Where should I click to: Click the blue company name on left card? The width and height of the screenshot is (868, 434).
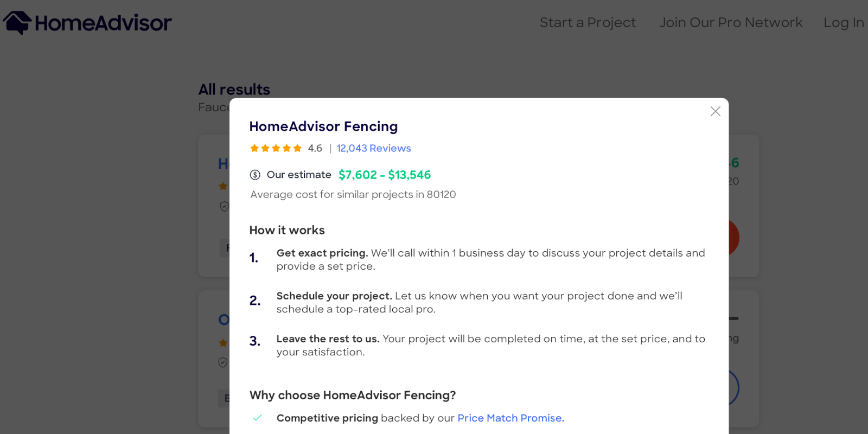(x=222, y=163)
